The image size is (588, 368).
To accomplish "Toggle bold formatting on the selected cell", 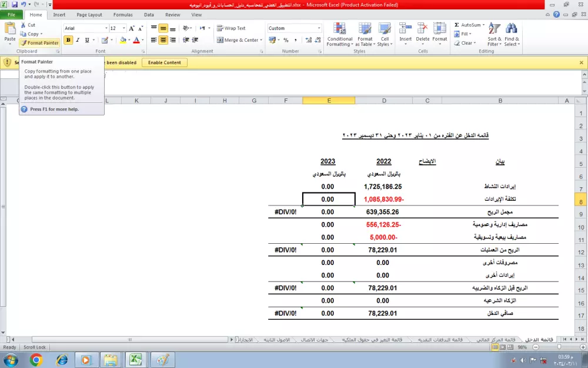I will (x=69, y=40).
